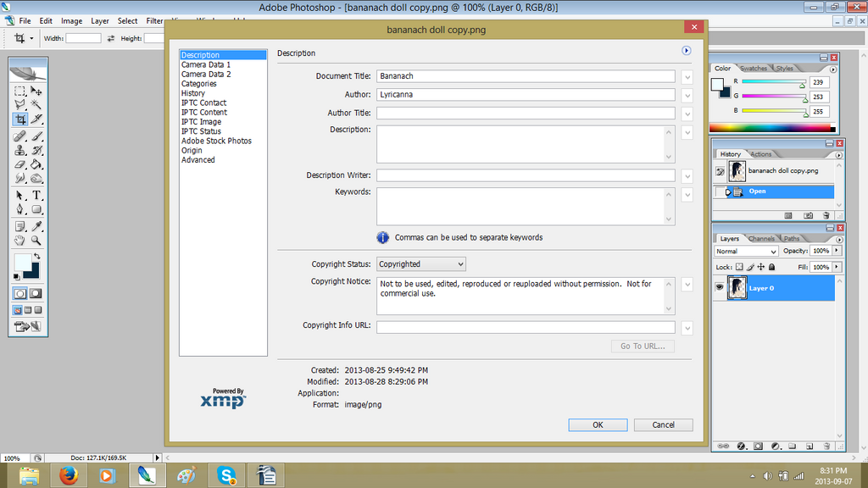Select the Hand tool
This screenshot has width=868, height=488.
pos(20,241)
